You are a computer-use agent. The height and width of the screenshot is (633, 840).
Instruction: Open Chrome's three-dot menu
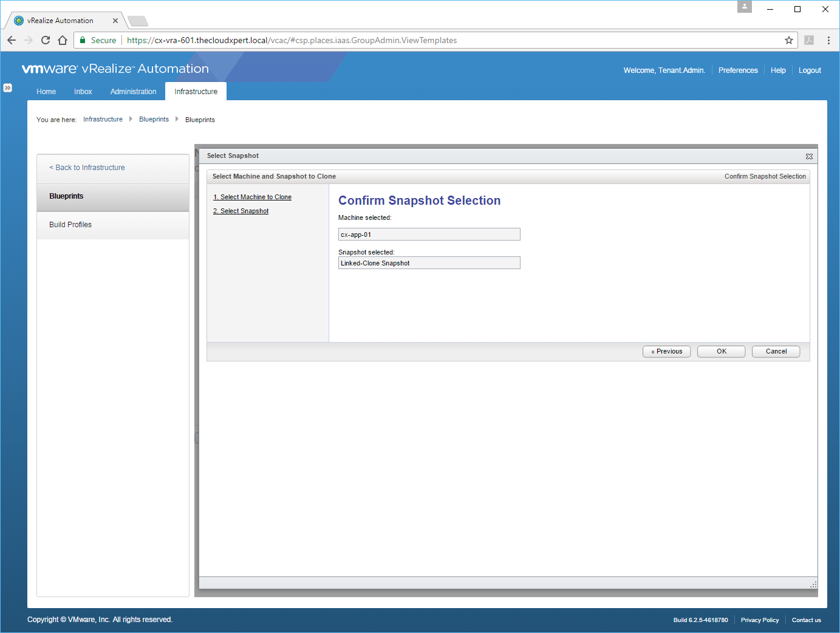828,40
